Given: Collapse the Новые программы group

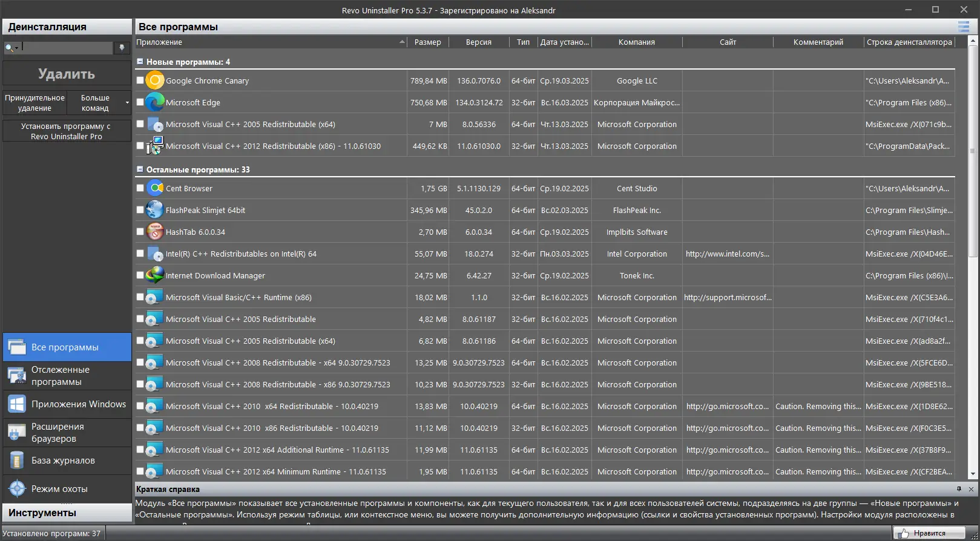Looking at the screenshot, I should [x=140, y=62].
